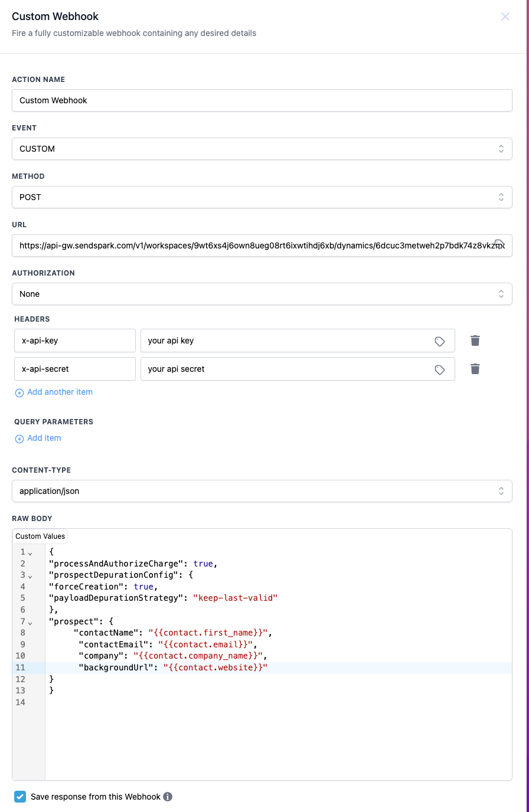Click "{{contact.company_name}}" in code editor

tap(198, 656)
